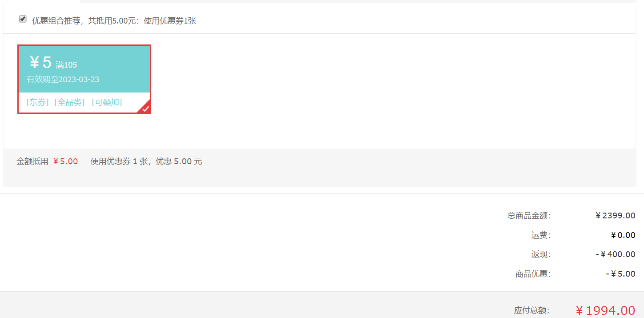Click the 返现 -¥400.00 value

[x=616, y=254]
